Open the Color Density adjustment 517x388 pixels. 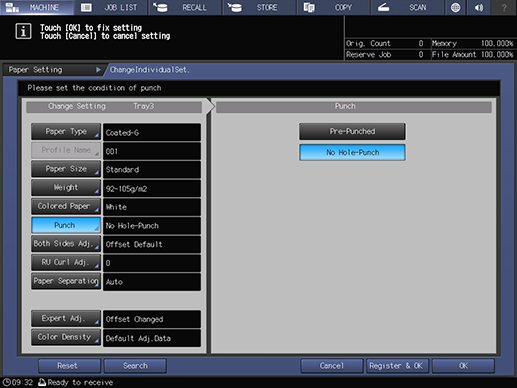click(66, 337)
